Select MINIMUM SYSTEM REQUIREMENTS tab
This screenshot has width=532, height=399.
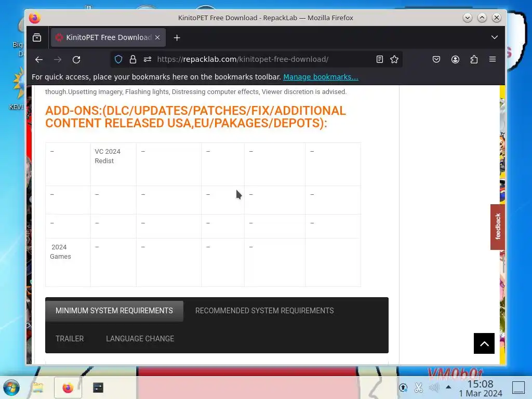tap(114, 311)
